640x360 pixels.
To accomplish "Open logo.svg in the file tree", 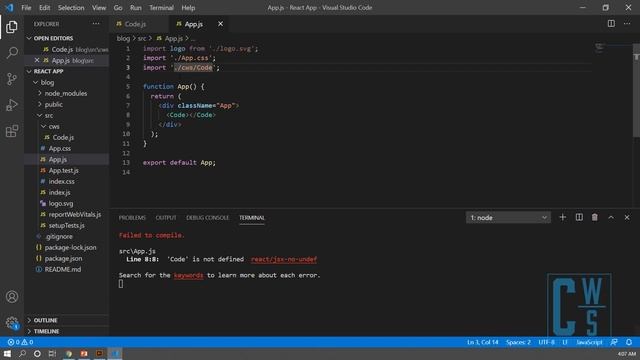I will click(x=68, y=204).
